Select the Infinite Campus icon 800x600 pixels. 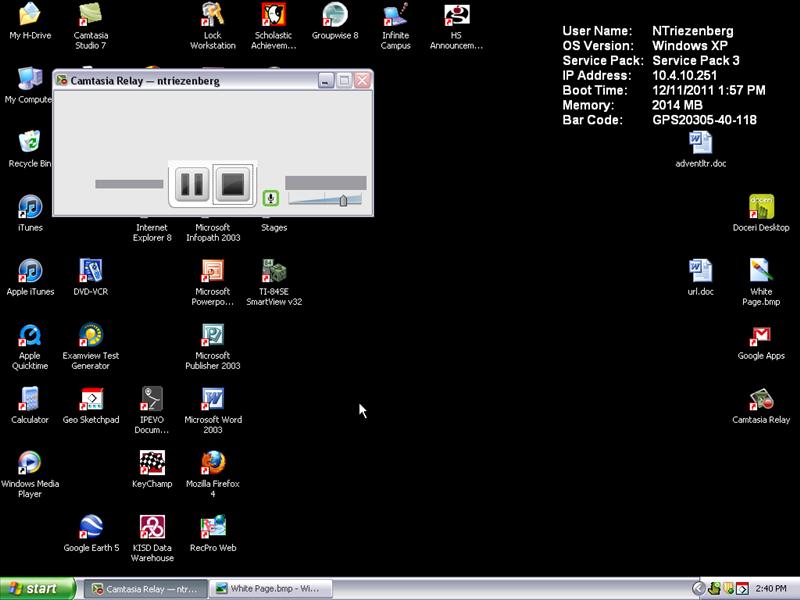[x=395, y=14]
